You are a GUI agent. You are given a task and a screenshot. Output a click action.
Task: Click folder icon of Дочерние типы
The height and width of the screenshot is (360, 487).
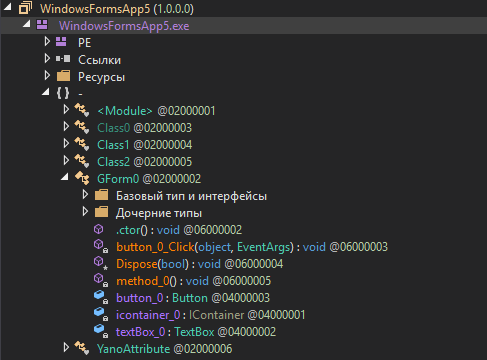coord(102,212)
